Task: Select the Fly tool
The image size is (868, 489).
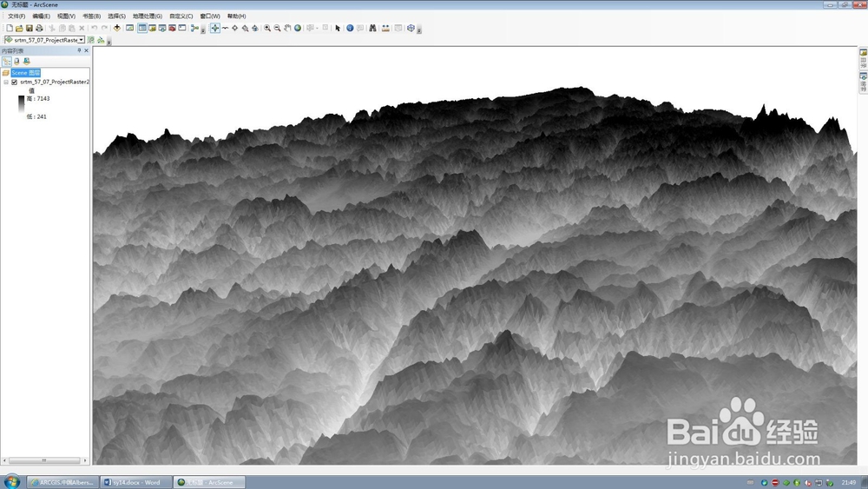Action: [225, 28]
